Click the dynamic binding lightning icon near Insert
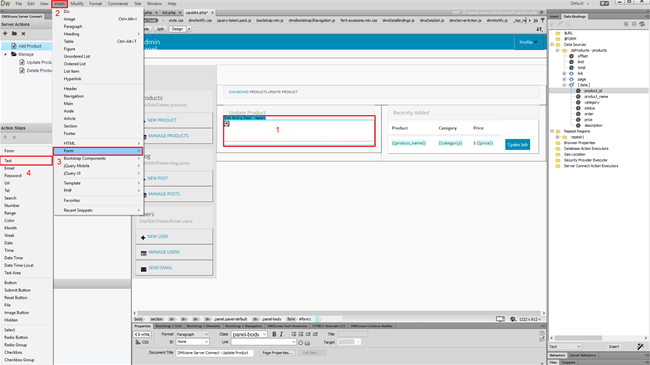The width and height of the screenshot is (650, 365). click(x=640, y=346)
